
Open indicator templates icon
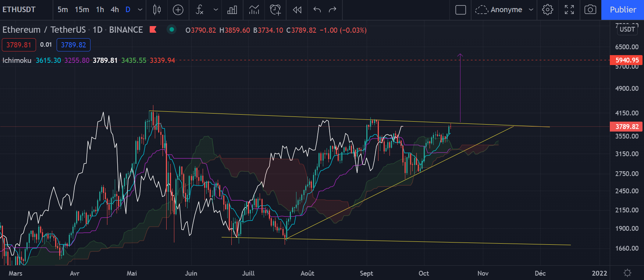[254, 10]
